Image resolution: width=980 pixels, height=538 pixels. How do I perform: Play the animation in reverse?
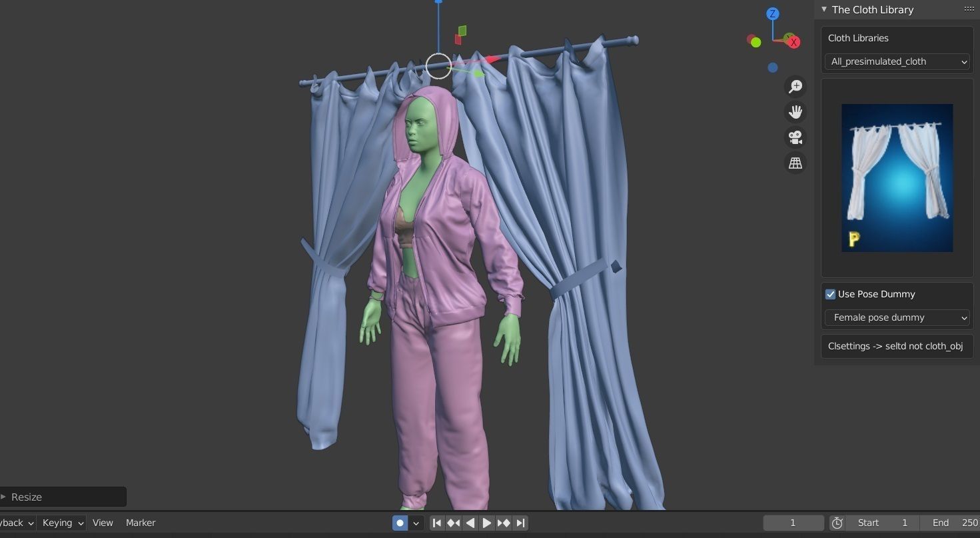click(470, 523)
